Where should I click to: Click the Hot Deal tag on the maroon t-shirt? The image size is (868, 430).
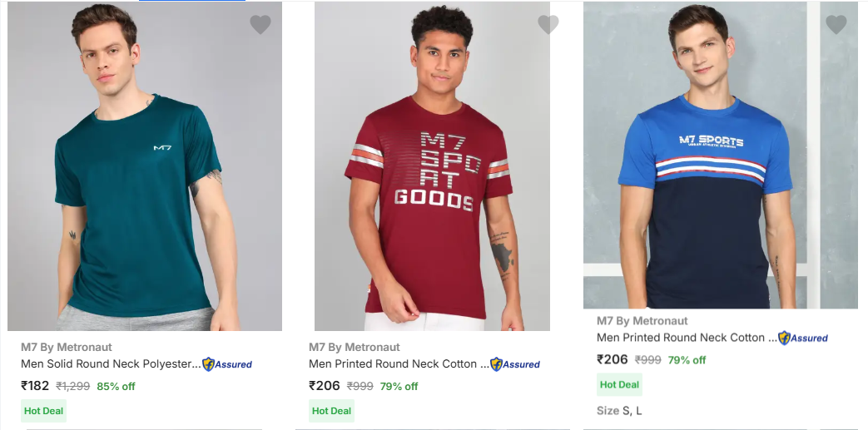(331, 411)
